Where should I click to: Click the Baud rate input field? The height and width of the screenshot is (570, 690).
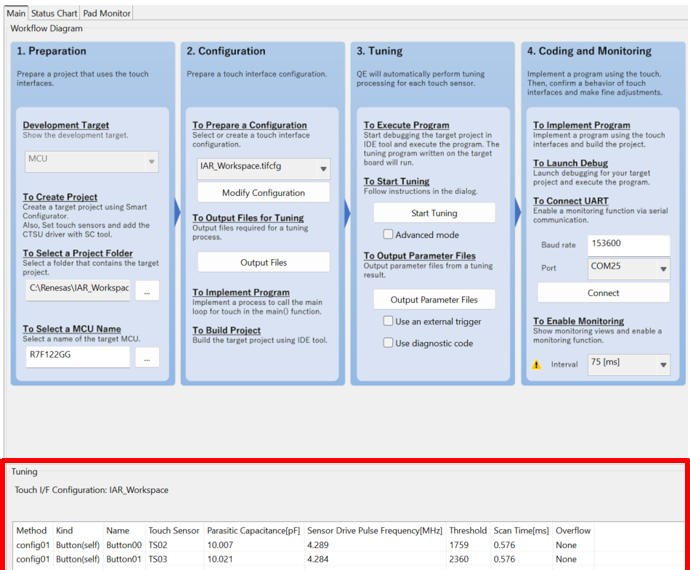point(628,245)
